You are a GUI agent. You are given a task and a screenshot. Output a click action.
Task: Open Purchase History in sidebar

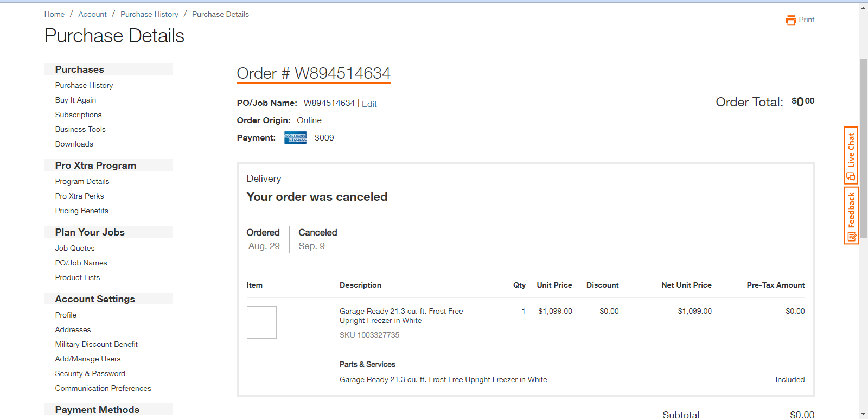[84, 85]
